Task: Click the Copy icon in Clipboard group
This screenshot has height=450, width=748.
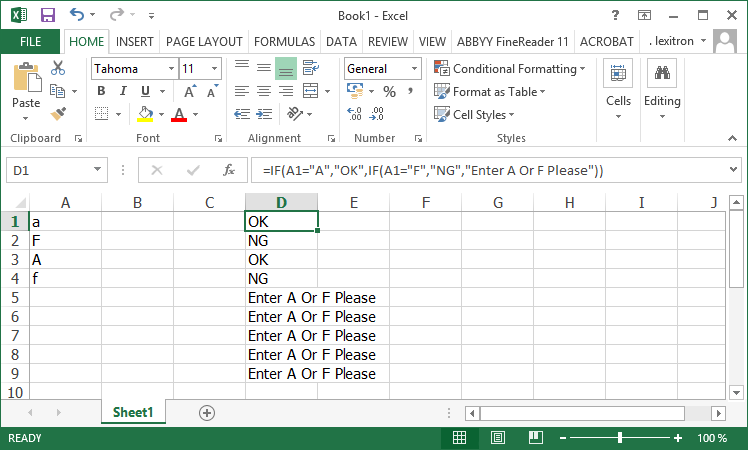Action: coord(58,91)
